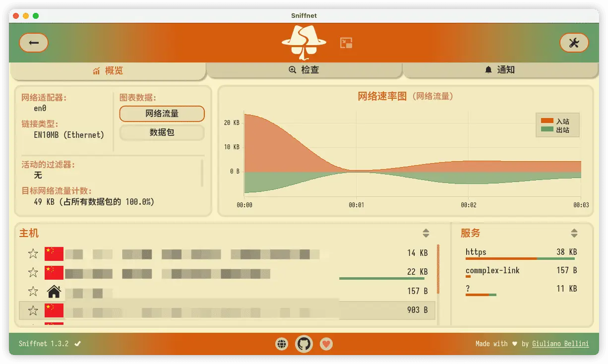Select the https service row
608x364 pixels.
pyautogui.click(x=521, y=253)
